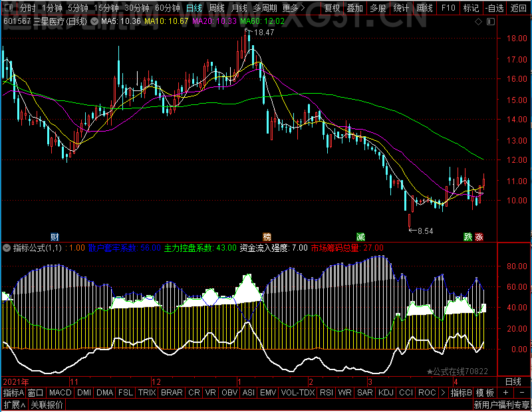Click the 叠加 overlay button

click(x=355, y=8)
